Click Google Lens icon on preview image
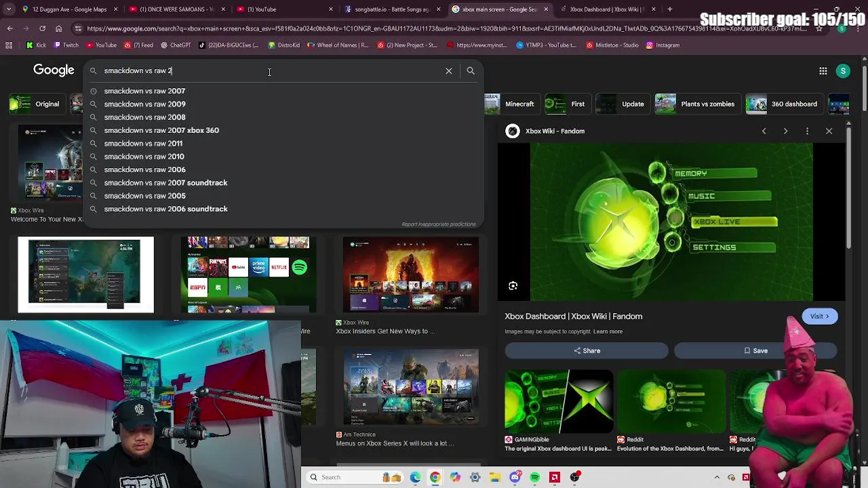The image size is (868, 488). pos(513,286)
